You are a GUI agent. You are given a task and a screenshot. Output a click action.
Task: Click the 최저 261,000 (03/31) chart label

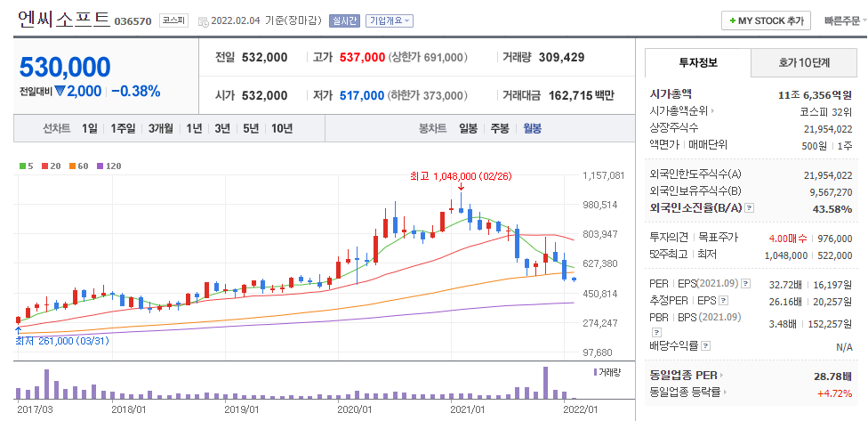pos(62,341)
